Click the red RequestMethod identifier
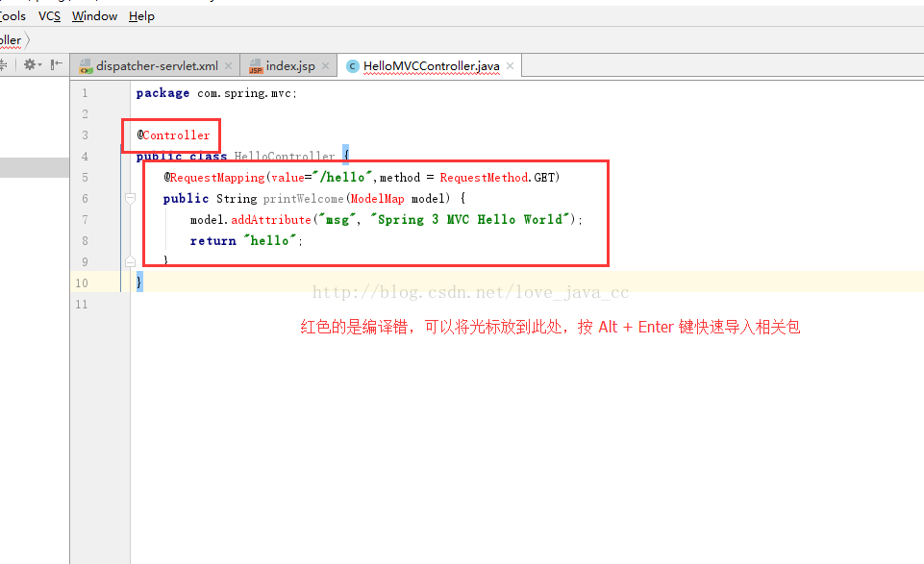 point(484,177)
